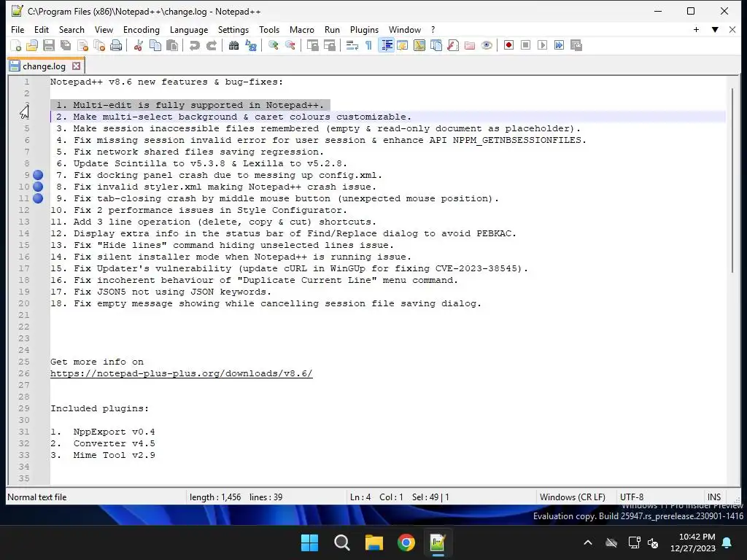The width and height of the screenshot is (747, 560).
Task: Print the document with the printer icon
Action: click(x=116, y=46)
